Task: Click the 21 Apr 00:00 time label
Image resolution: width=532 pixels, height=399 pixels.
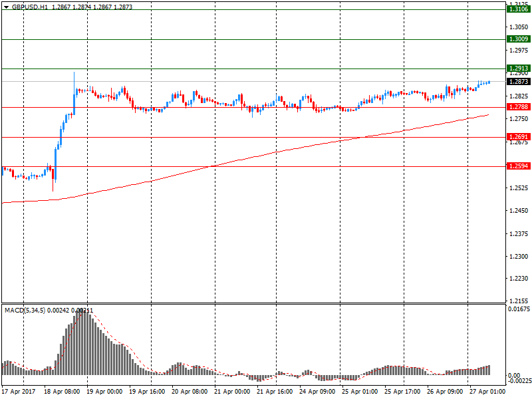Action: (x=232, y=392)
